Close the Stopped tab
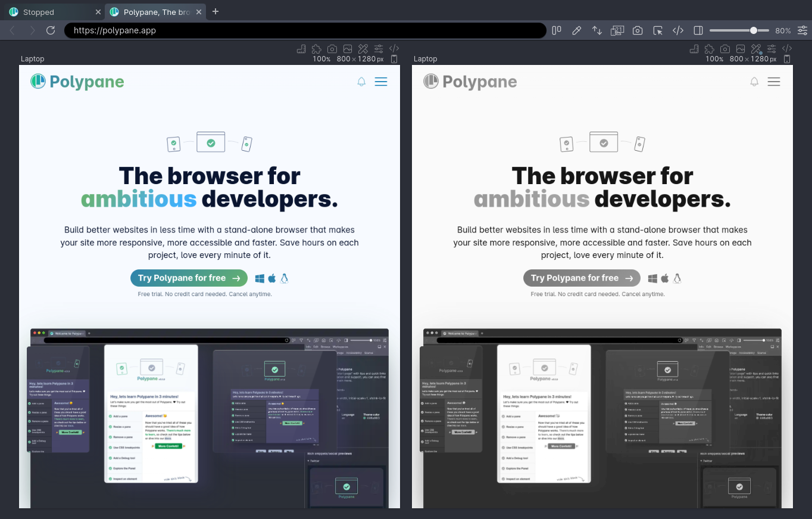This screenshot has width=812, height=519. [98, 12]
